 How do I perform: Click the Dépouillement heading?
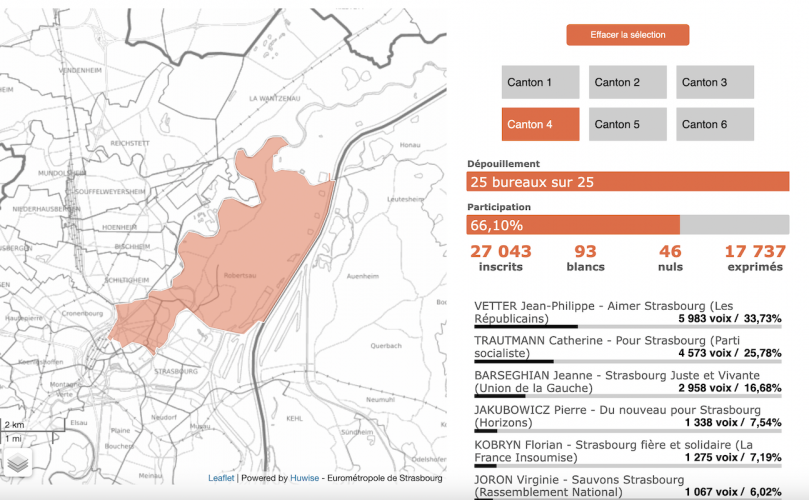[x=504, y=164]
